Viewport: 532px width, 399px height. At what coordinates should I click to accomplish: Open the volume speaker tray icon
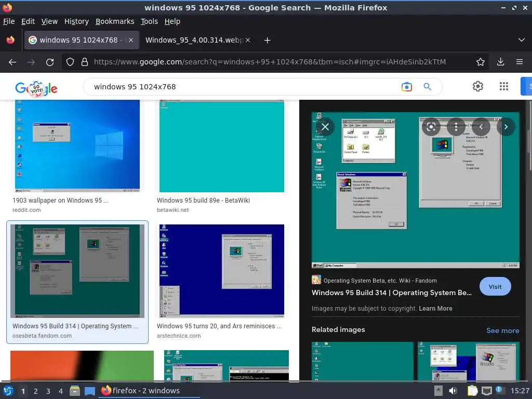[453, 391]
